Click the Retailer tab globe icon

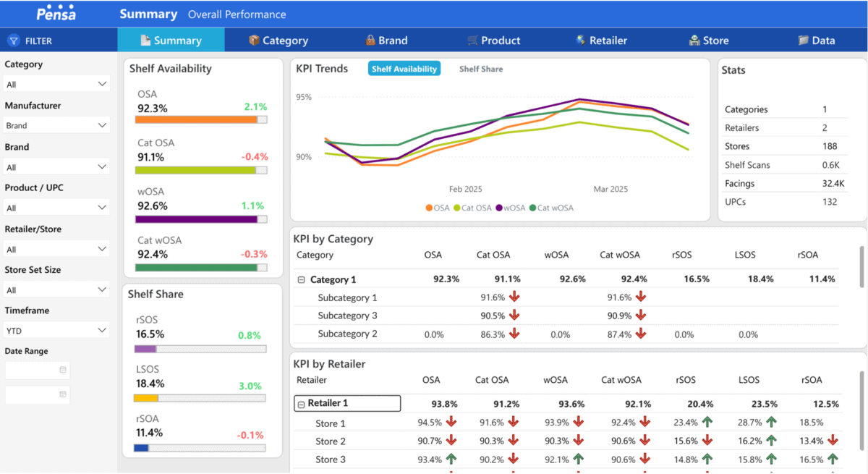click(580, 41)
